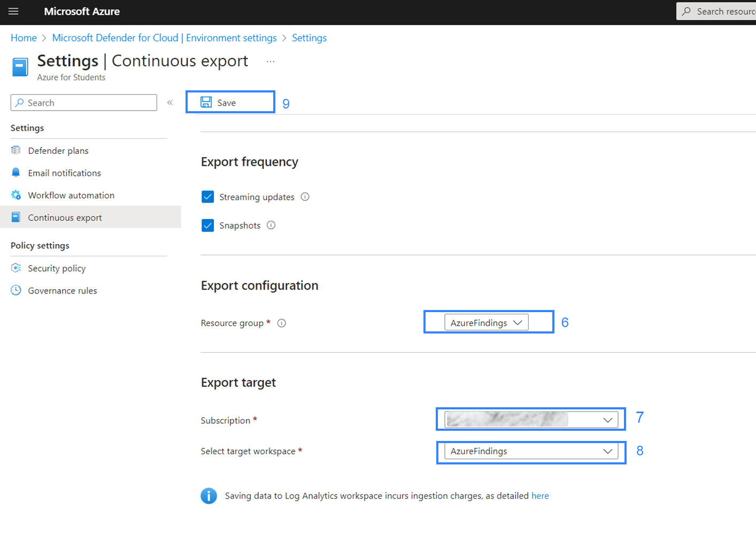Open the ingestion charges 'here' link
This screenshot has height=535, width=756.
click(540, 496)
